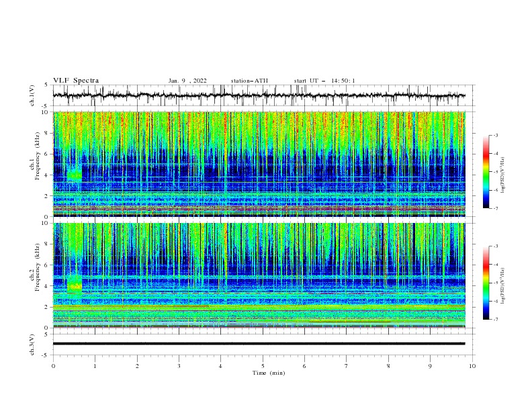Select the "Jan. 9 , 2022" date label

pos(187,81)
